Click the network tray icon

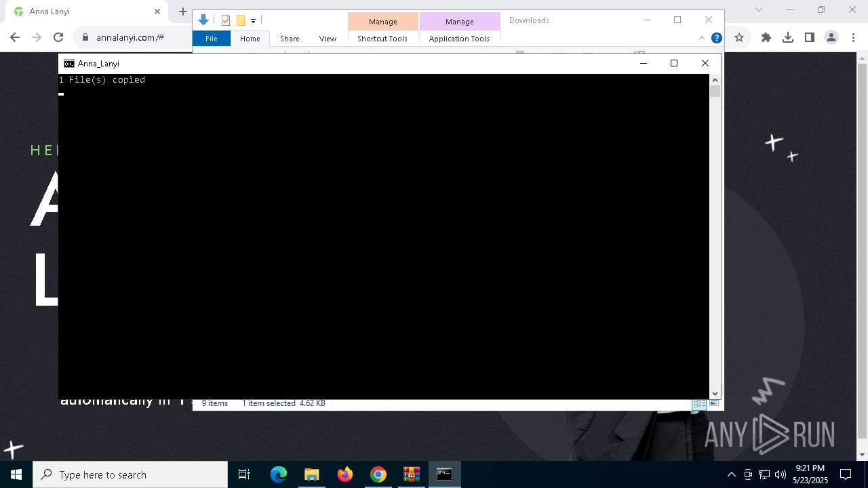coord(764,474)
